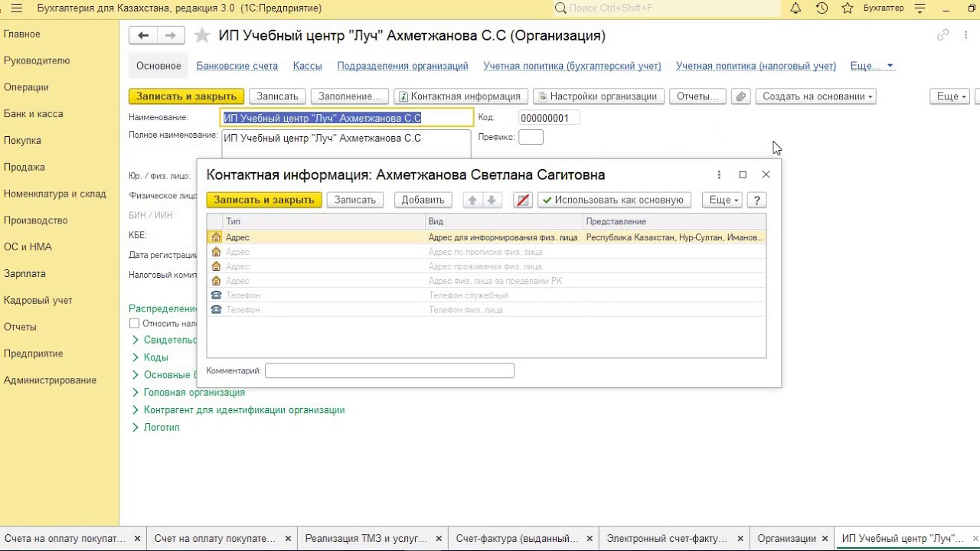The height and width of the screenshot is (551, 980).
Task: Open dialog help question mark
Action: (756, 200)
